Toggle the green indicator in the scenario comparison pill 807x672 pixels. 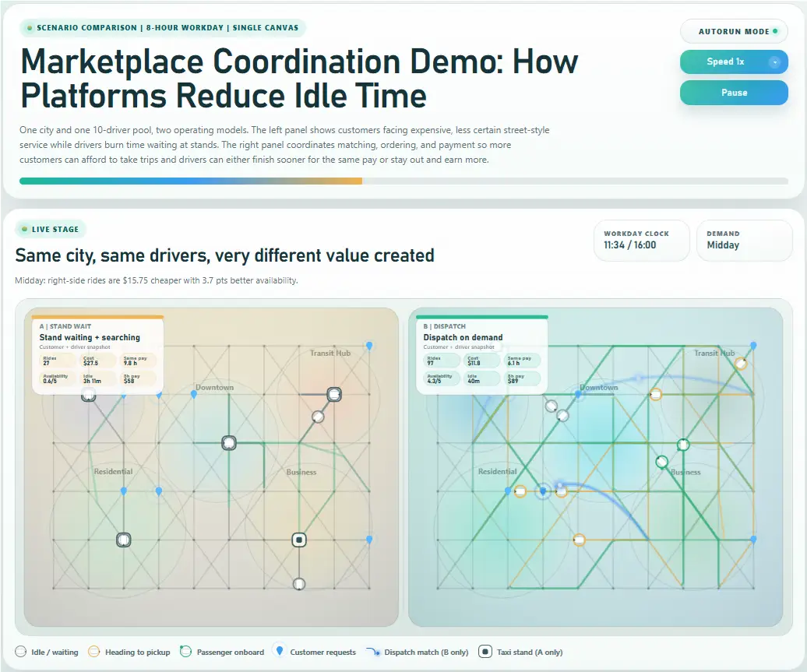coord(30,27)
